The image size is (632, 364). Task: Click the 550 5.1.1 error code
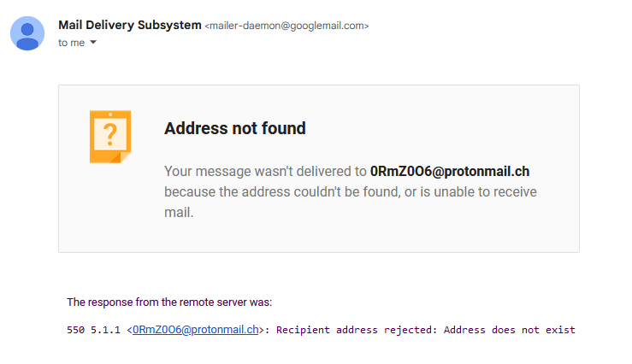click(x=93, y=330)
